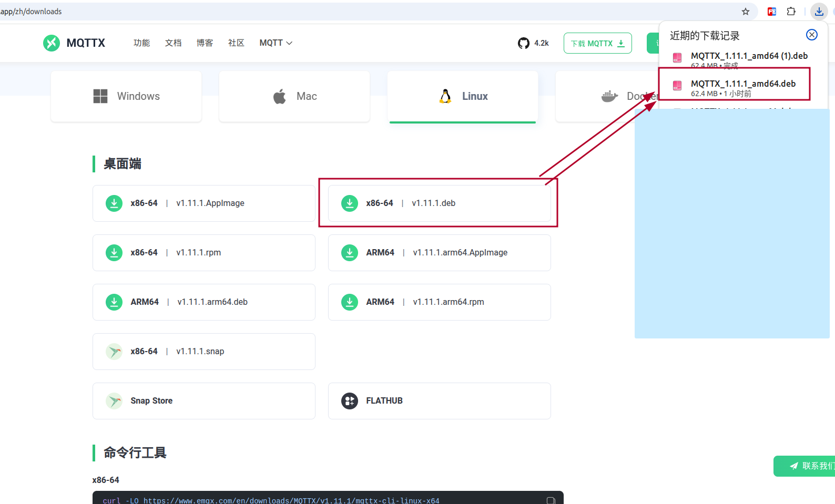Bookmark this page with the star icon
The image size is (835, 504).
click(746, 12)
